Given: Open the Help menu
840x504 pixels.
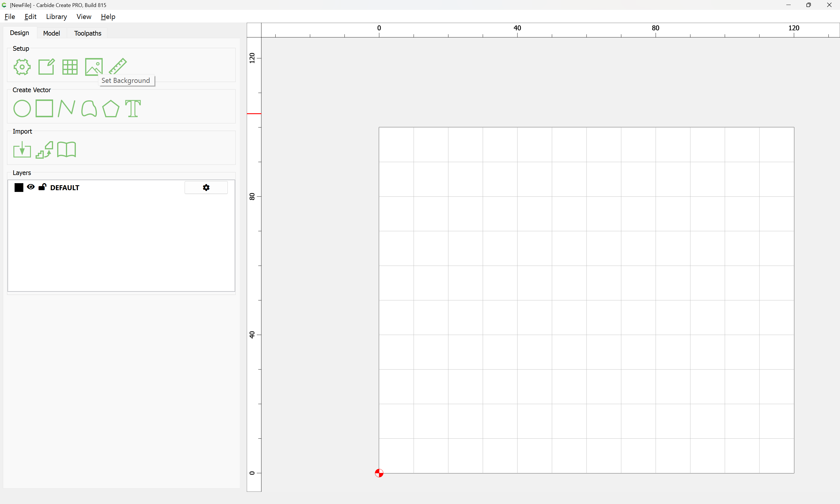Looking at the screenshot, I should click(108, 17).
